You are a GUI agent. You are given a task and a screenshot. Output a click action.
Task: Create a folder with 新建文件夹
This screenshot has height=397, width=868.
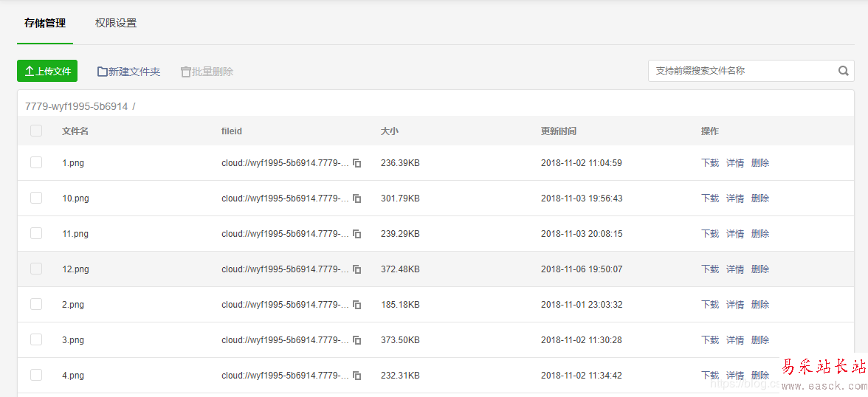128,72
